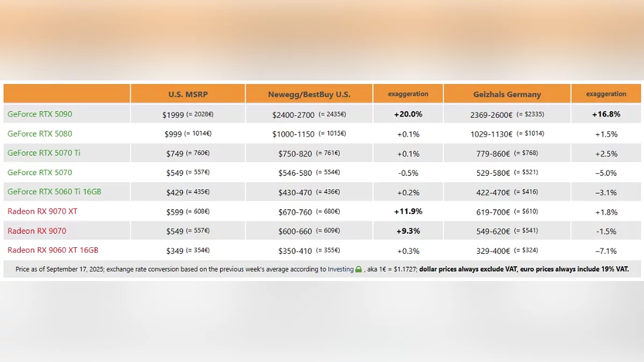Select the $1999 MSRP price cell
This screenshot has height=362, width=644.
point(173,115)
